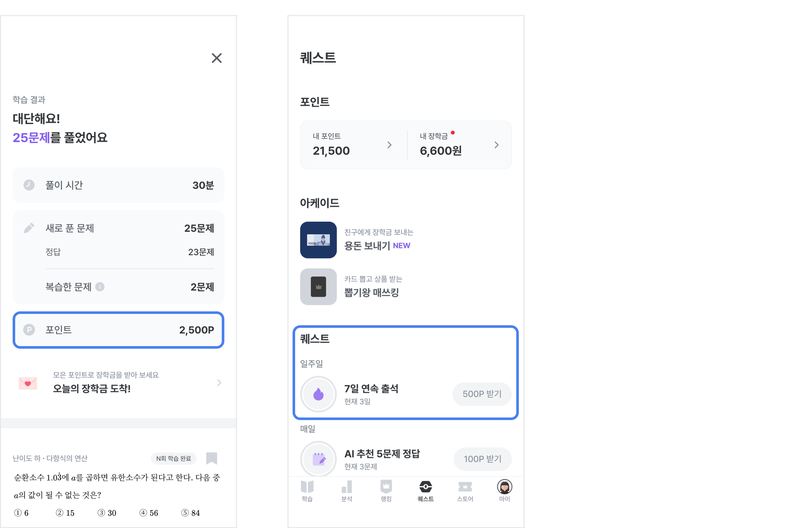Click the clock icon beside 풀이 시간
812x528 pixels.
click(x=29, y=185)
